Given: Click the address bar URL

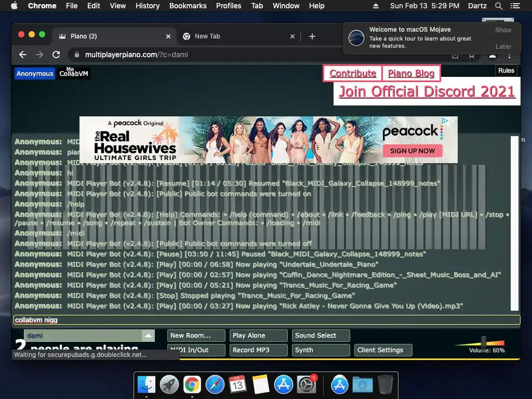Looking at the screenshot, I should coord(137,55).
